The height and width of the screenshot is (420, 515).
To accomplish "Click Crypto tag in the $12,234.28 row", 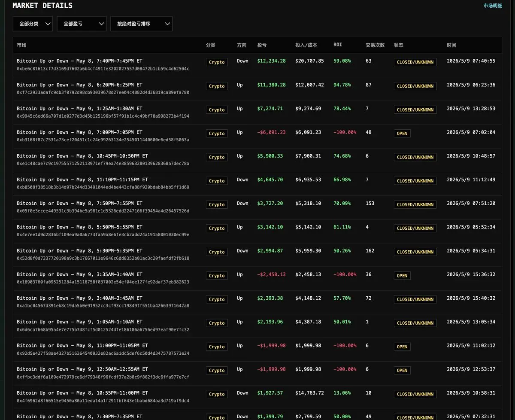I will tap(217, 62).
